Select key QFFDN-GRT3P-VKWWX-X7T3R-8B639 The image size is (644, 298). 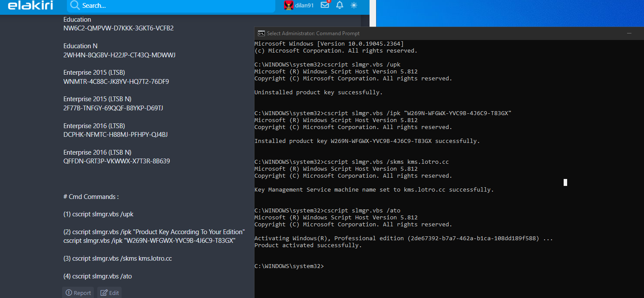(x=116, y=161)
